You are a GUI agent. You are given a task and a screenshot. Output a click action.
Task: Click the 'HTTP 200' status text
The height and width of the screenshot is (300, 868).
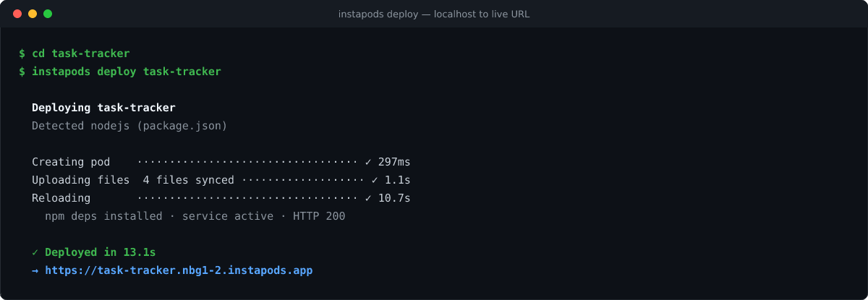(x=319, y=216)
